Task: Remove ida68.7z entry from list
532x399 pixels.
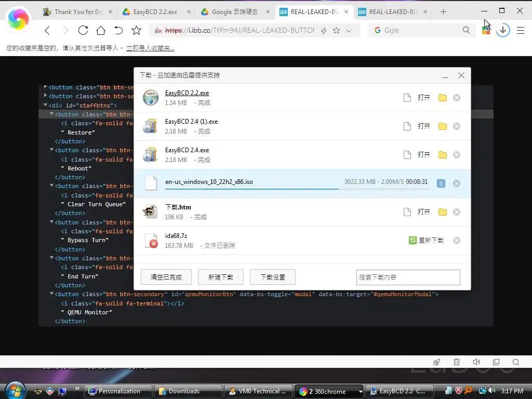Action: tap(457, 241)
